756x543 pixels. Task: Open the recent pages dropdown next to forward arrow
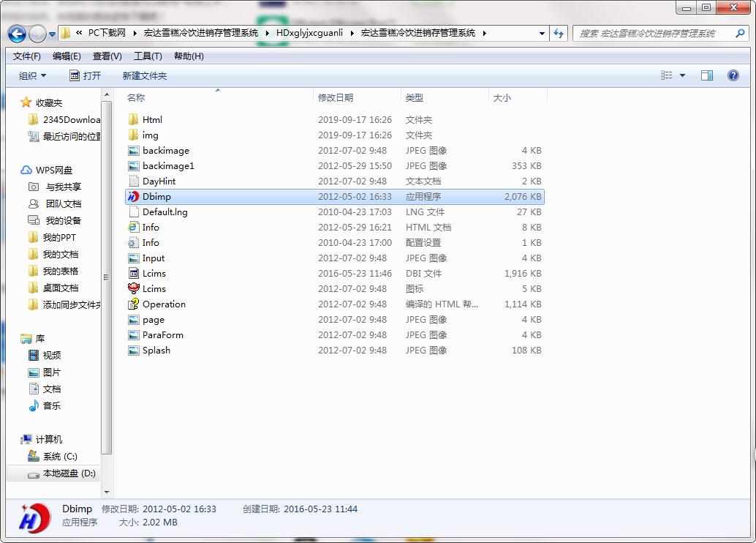tap(52, 34)
